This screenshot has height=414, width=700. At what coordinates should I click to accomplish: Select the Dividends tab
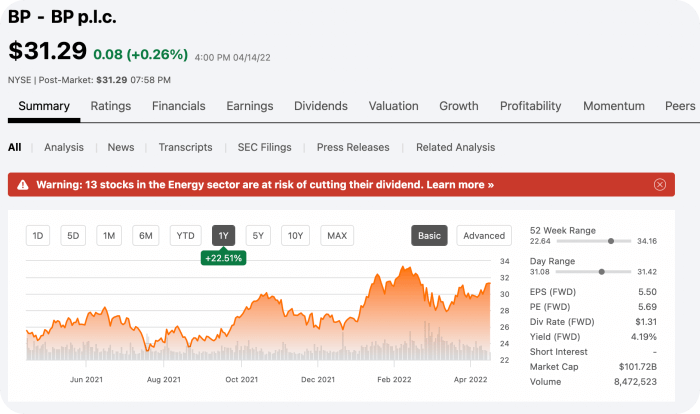pos(321,106)
